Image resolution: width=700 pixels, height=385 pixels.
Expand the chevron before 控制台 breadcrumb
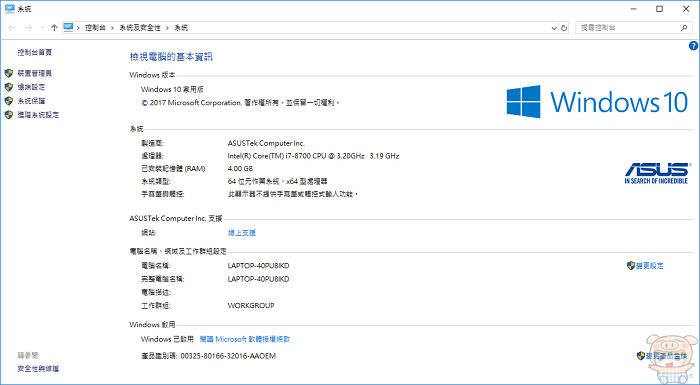click(78, 28)
